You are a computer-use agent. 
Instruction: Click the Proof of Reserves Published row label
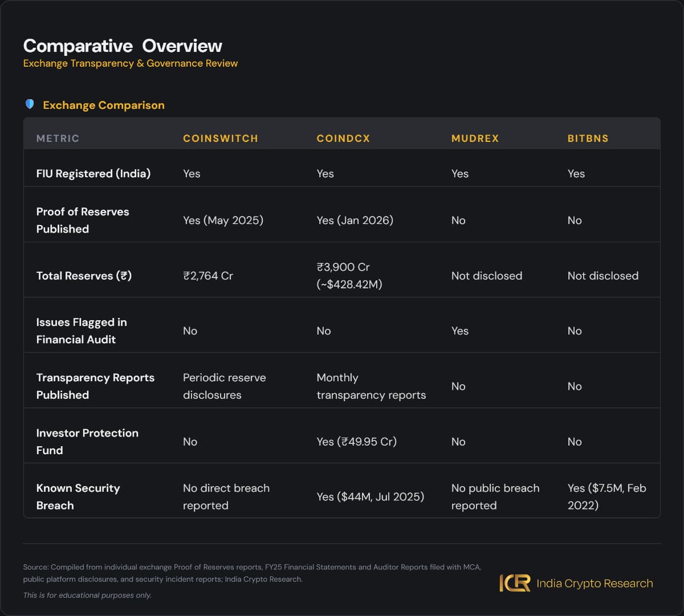pyautogui.click(x=83, y=220)
